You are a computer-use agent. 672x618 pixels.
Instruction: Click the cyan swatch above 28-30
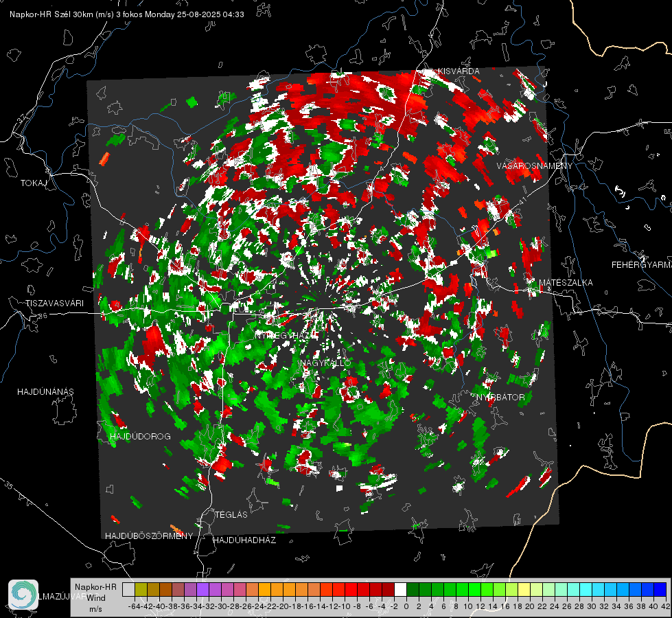[586, 590]
